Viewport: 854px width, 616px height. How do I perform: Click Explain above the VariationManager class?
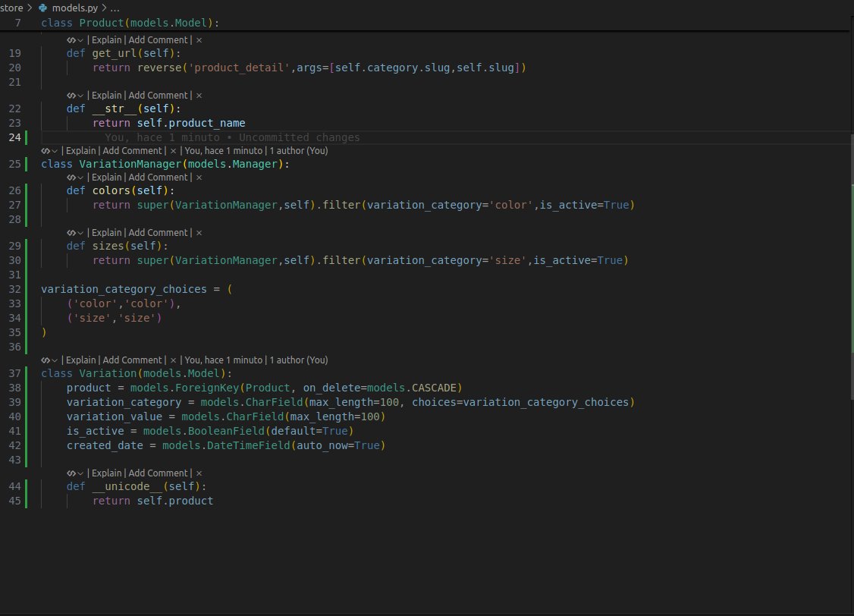pyautogui.click(x=80, y=151)
